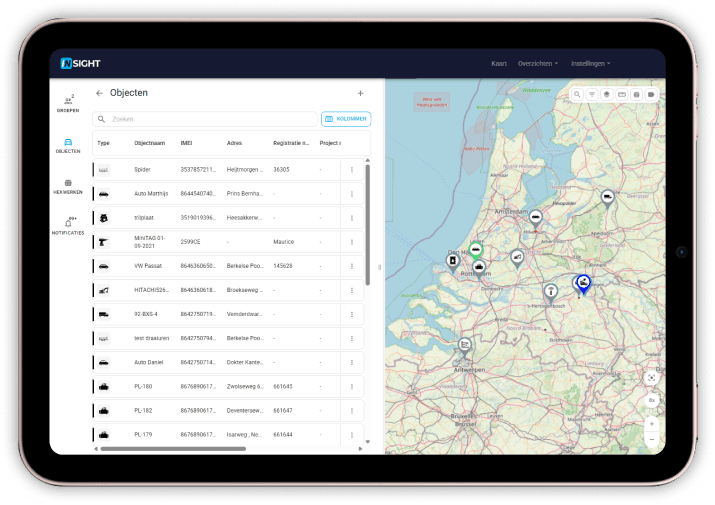Toggle the map label tag icon
This screenshot has width=715, height=505.
point(651,94)
